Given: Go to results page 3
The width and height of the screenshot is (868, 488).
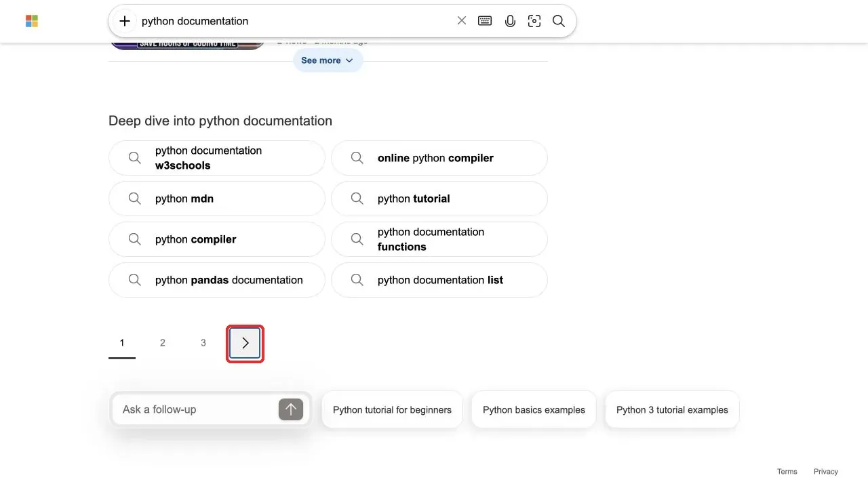Looking at the screenshot, I should point(203,343).
